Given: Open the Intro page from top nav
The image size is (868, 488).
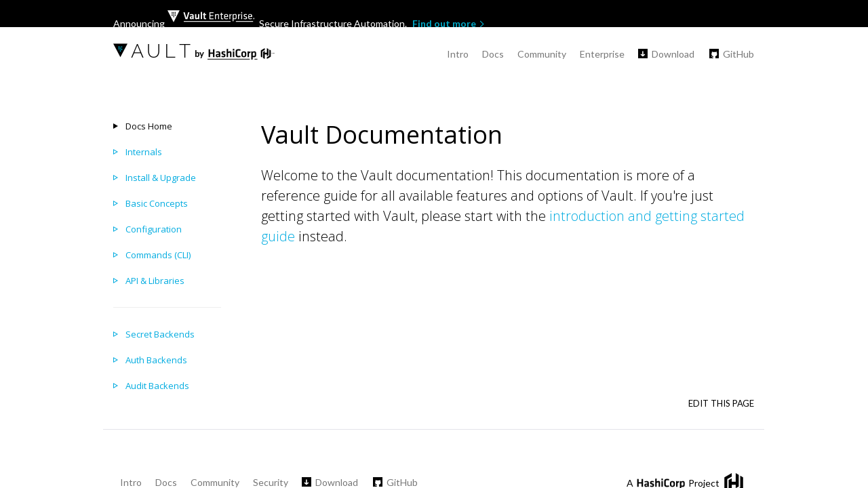Looking at the screenshot, I should [458, 54].
